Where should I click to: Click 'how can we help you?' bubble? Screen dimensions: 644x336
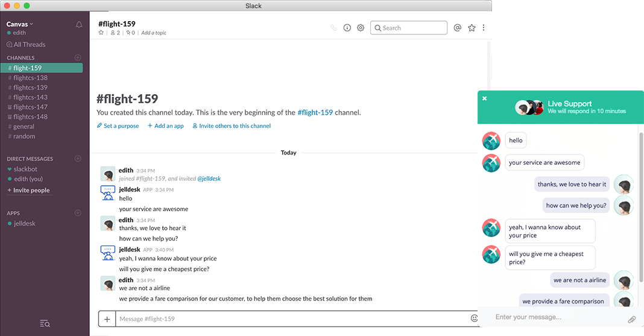pos(576,205)
